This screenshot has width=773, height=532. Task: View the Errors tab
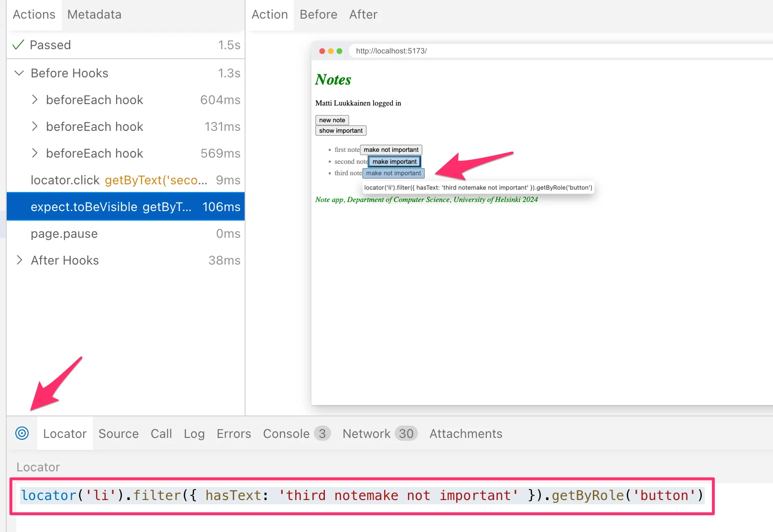point(234,434)
